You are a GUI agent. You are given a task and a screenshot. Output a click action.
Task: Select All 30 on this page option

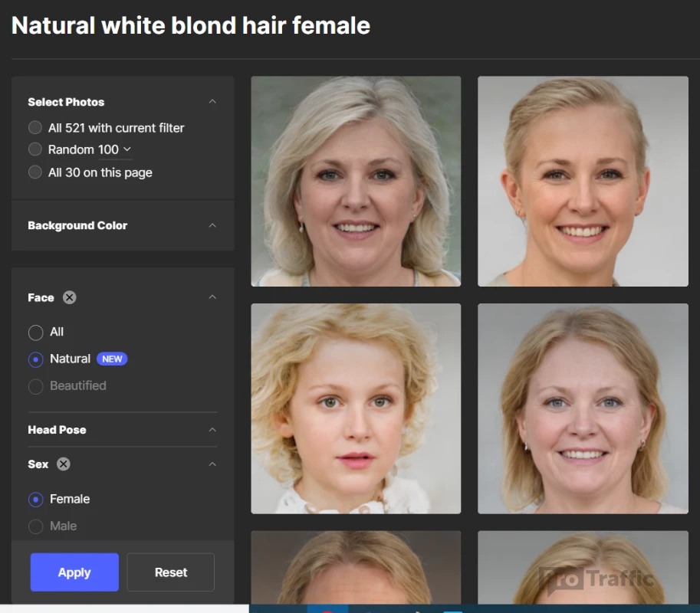click(35, 172)
